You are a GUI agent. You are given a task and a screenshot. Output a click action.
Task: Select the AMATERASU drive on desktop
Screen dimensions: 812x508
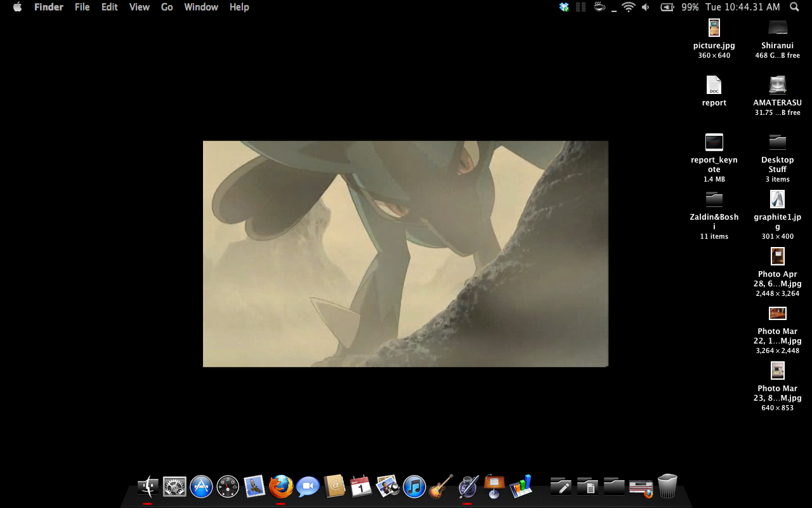pos(777,86)
